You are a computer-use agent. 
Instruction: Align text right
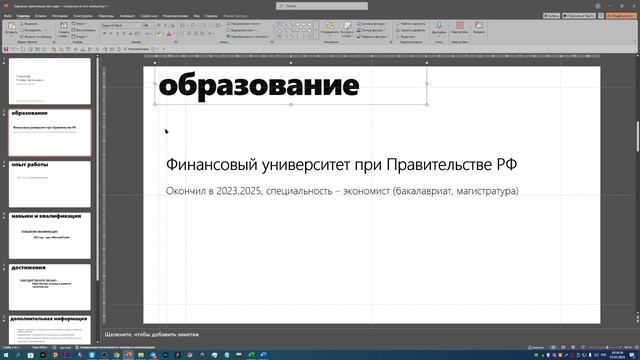pyautogui.click(x=196, y=33)
